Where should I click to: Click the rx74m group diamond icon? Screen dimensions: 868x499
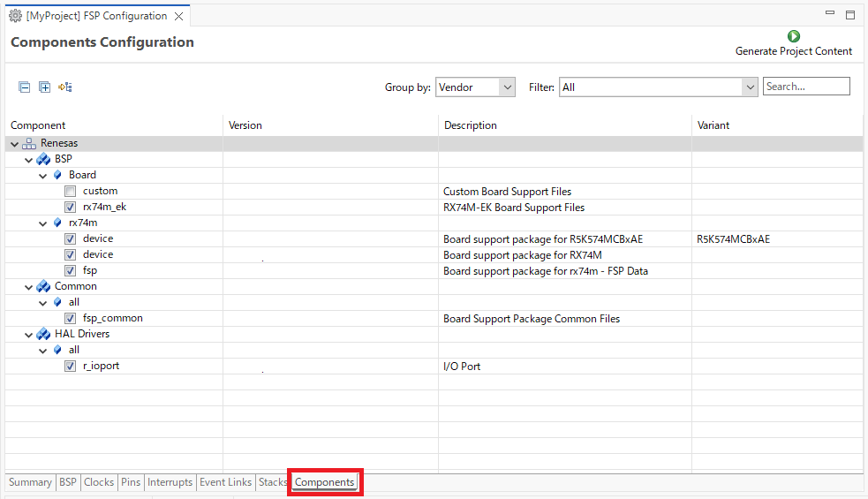pos(57,223)
